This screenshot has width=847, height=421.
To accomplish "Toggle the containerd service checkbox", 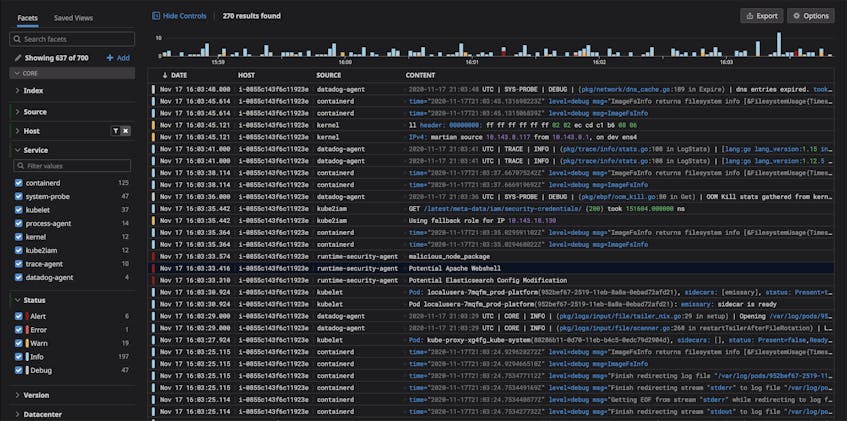I will click(x=19, y=183).
